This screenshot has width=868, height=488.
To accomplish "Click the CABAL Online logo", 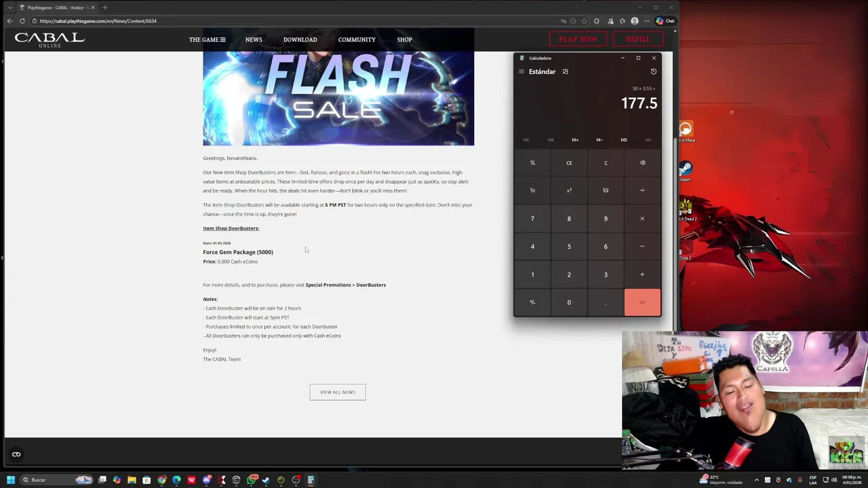I will pyautogui.click(x=50, y=39).
